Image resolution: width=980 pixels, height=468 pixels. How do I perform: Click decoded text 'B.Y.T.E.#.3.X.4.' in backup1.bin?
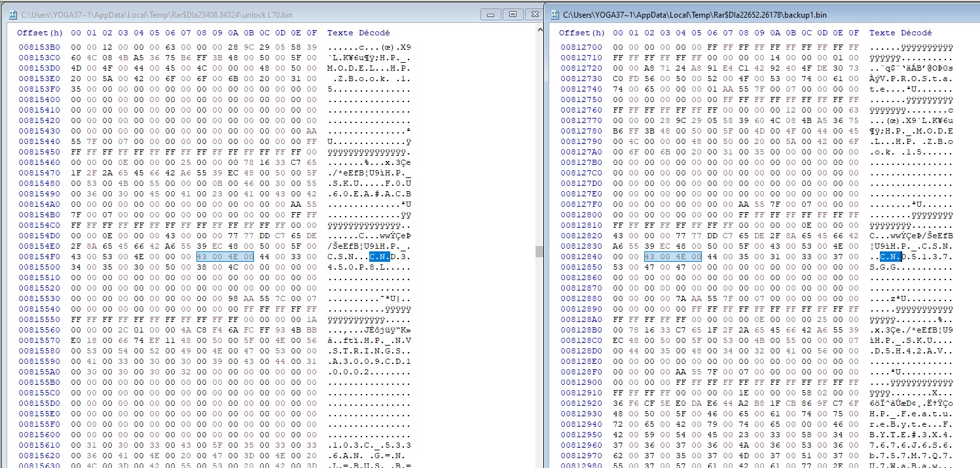tap(911, 435)
